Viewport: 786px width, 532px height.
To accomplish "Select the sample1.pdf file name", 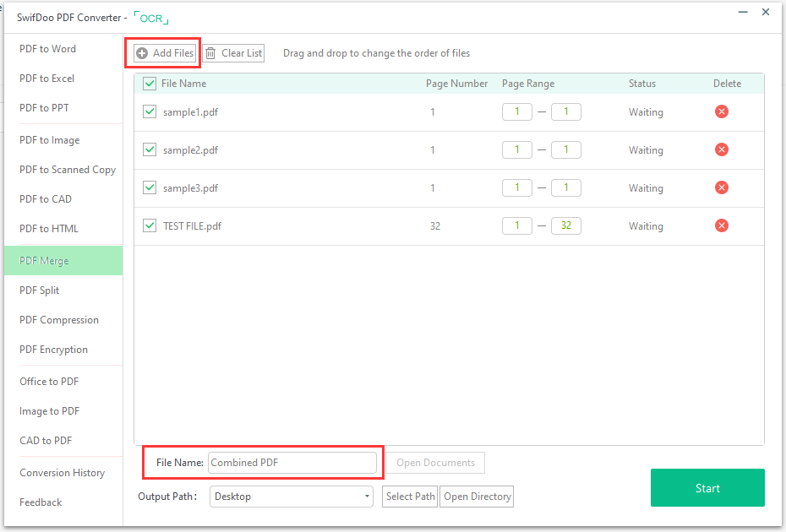I will 190,112.
